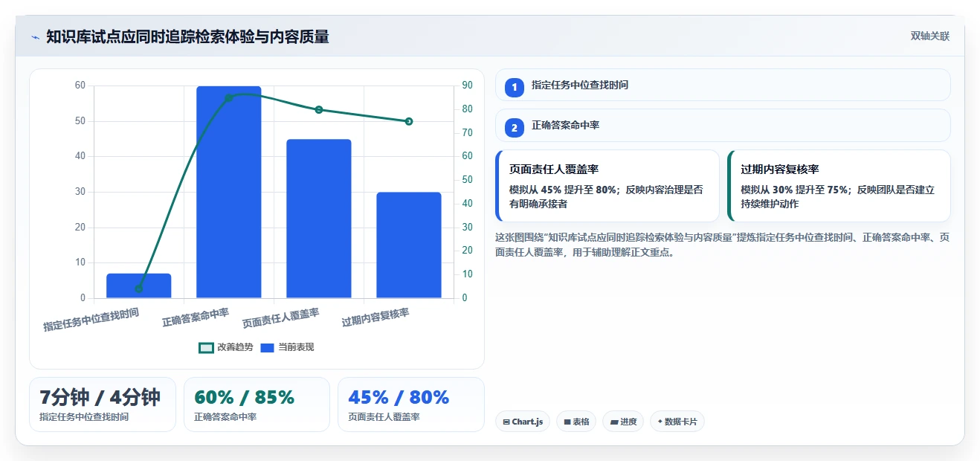980x461 pixels.
Task: Click the blue bar for 指定任务中位查找时间
Action: coord(139,286)
